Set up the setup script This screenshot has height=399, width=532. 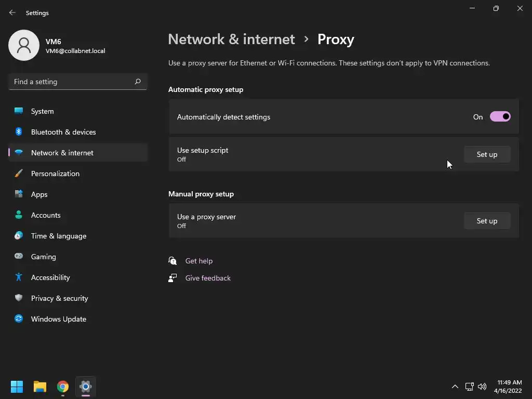487,154
